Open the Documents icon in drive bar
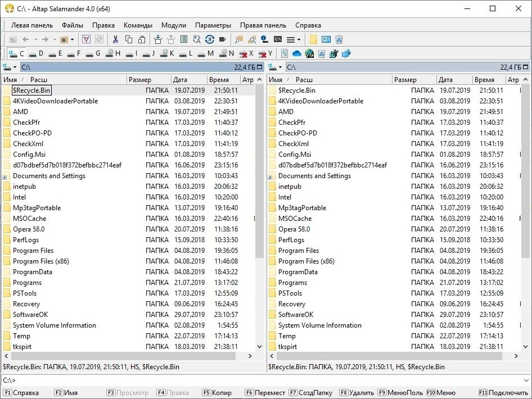The image size is (532, 399). coord(285,53)
